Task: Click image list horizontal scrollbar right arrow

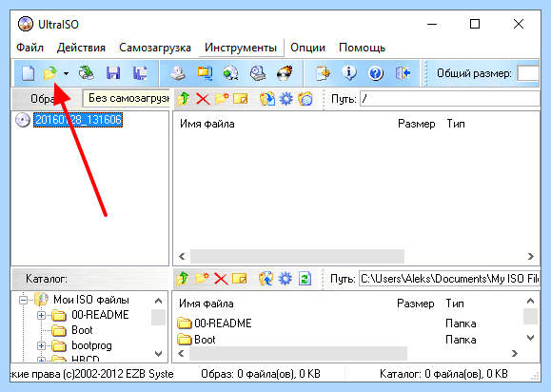Action: click(531, 256)
